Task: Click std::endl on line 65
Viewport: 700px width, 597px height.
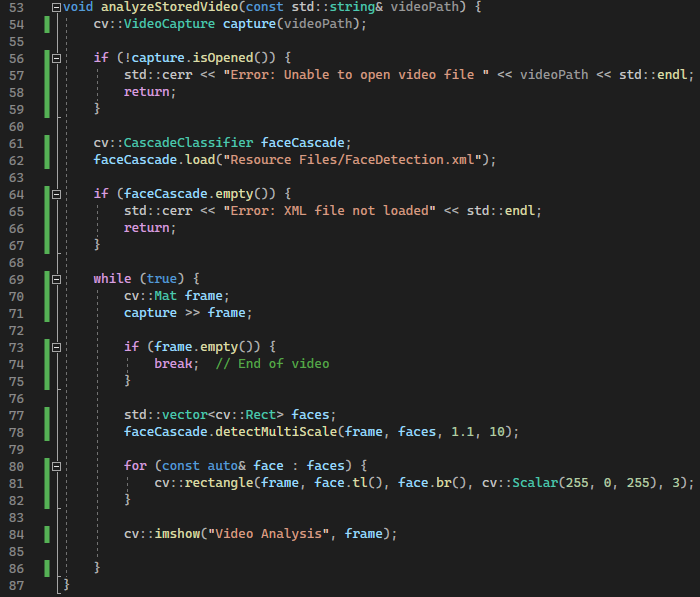Action: coord(500,210)
